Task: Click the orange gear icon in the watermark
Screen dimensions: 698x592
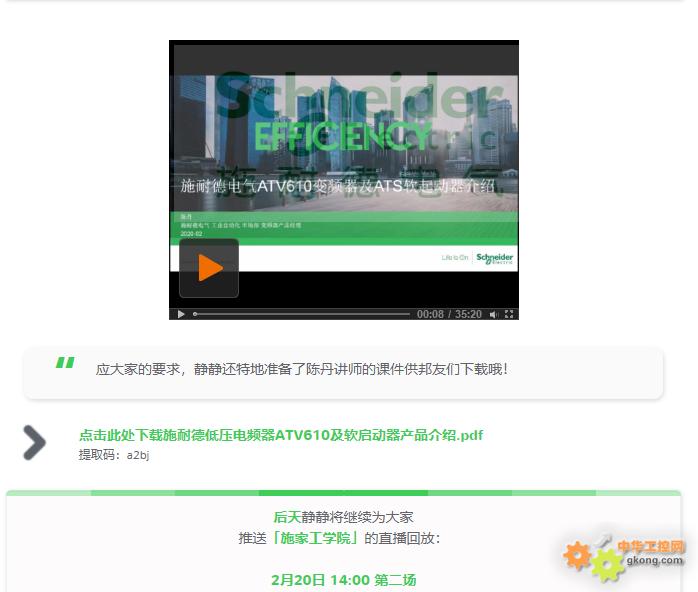Action: point(577,554)
